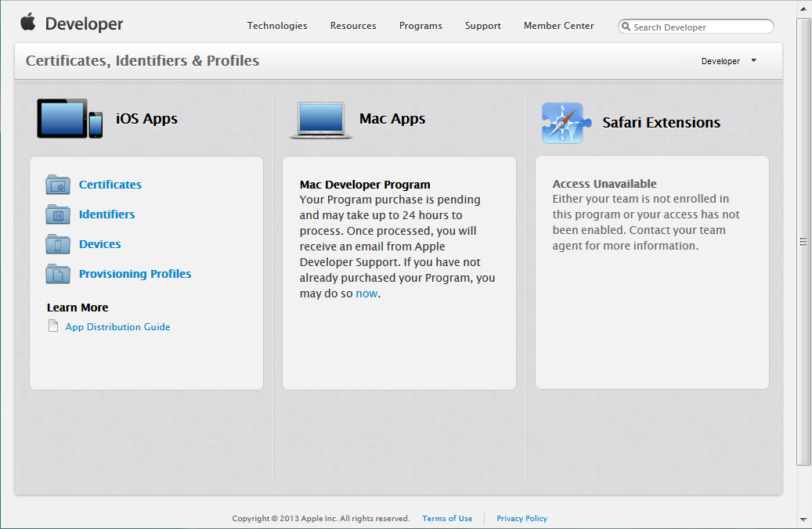Screen dimensions: 812x529
Task: Open the Resources menu
Action: tap(353, 26)
